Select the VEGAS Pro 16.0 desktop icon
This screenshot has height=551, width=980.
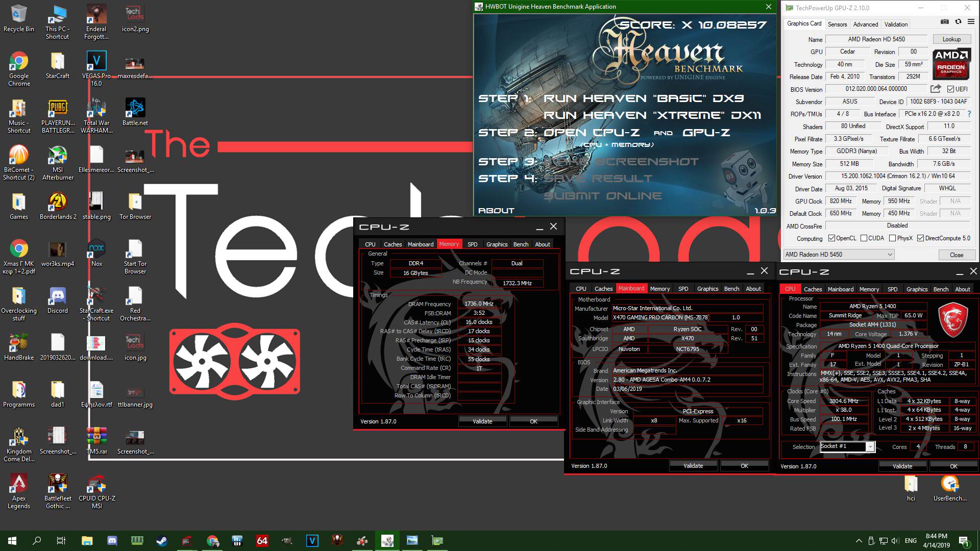(96, 69)
